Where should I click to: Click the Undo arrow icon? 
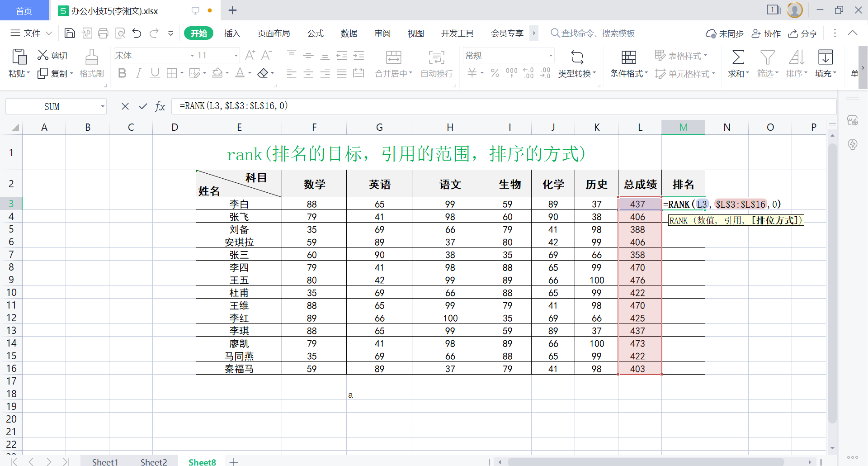tap(137, 33)
